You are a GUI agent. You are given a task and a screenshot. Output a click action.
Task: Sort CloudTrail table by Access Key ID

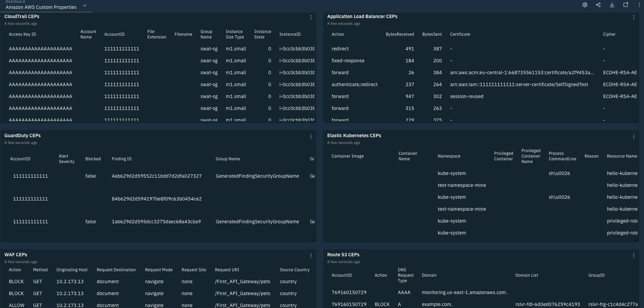coord(22,34)
